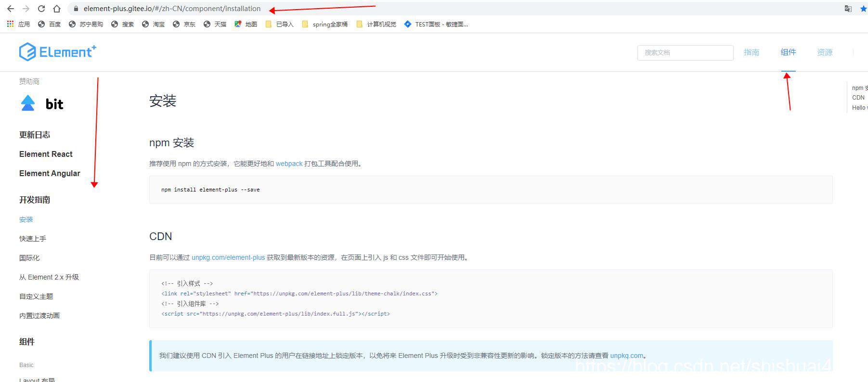Select 国际化 in the sidebar
The width and height of the screenshot is (868, 382).
coord(29,258)
